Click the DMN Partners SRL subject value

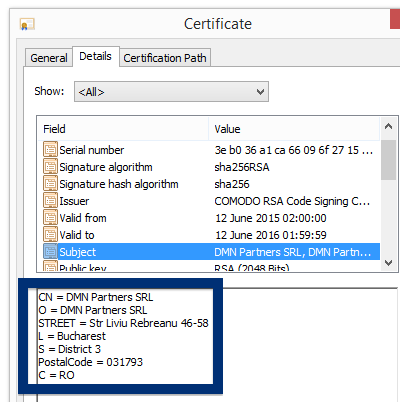tap(293, 252)
